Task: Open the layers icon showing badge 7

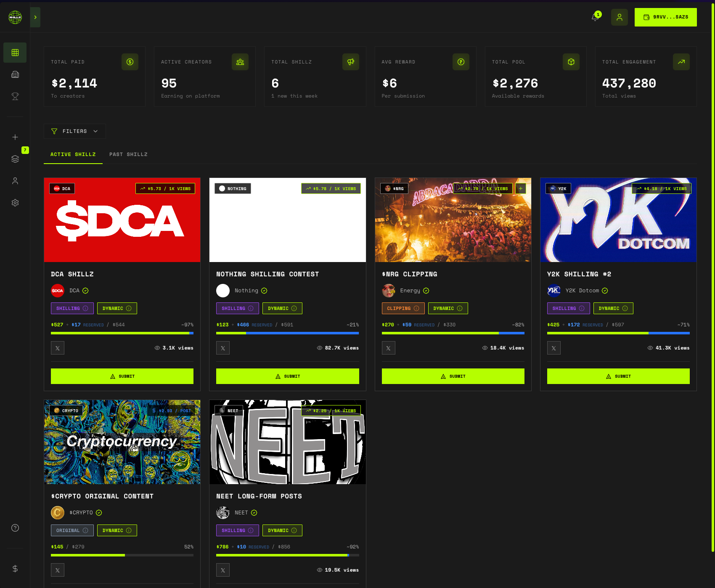Action: [15, 159]
